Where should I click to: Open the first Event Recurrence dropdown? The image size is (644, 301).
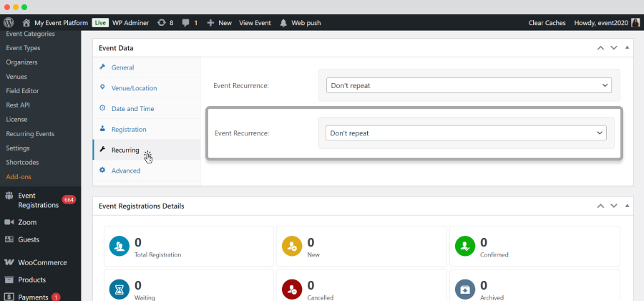[469, 85]
